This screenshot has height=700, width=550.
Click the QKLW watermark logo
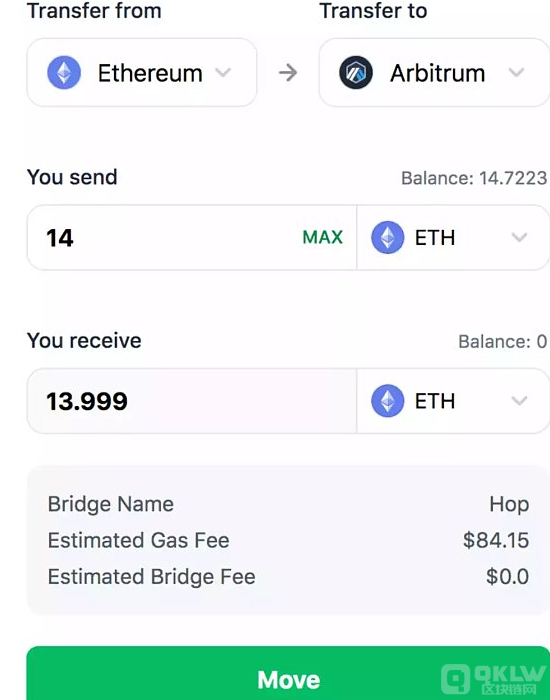tap(493, 679)
